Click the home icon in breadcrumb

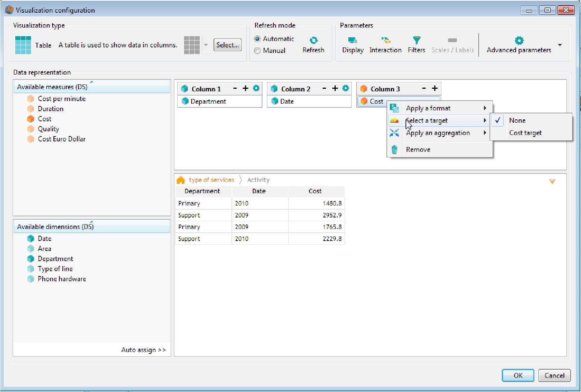pyautogui.click(x=181, y=180)
